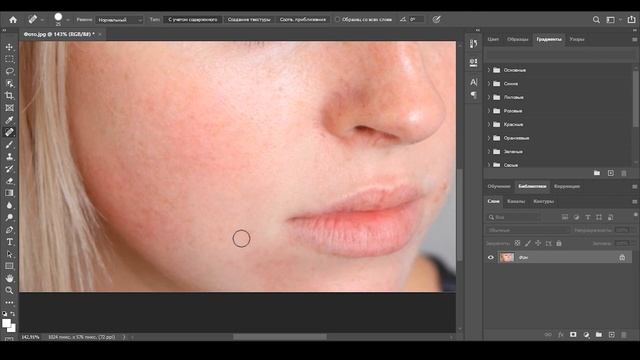This screenshot has height=360, width=640.
Task: Open the brush preset picker dropdown
Action: tap(68, 20)
